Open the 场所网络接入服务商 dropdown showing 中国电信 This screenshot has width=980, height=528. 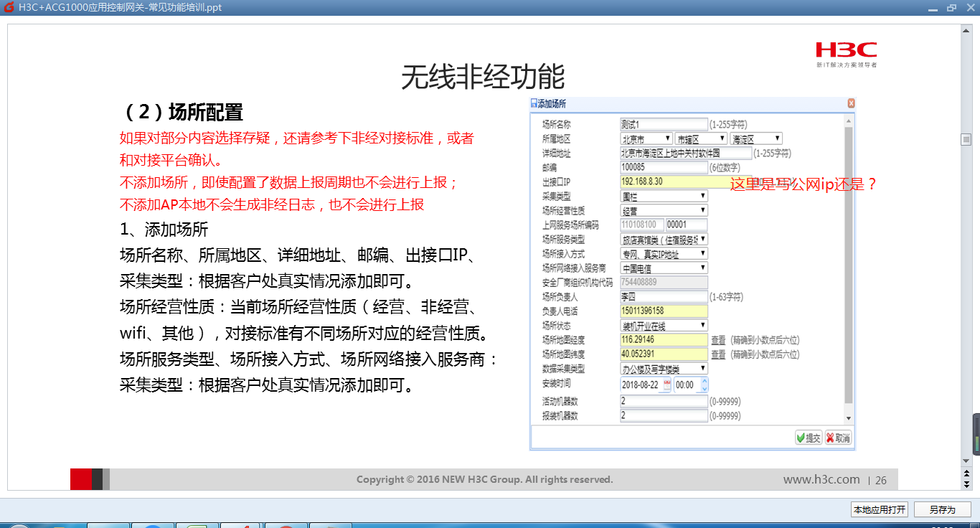pos(664,268)
